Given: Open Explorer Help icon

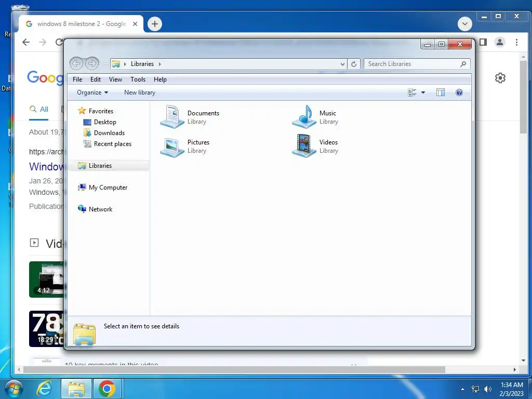Looking at the screenshot, I should point(459,92).
